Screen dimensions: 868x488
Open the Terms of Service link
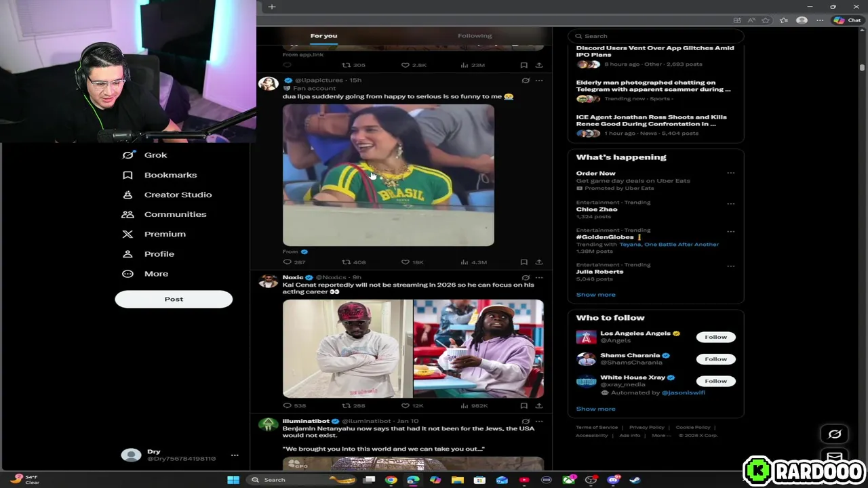pyautogui.click(x=597, y=428)
